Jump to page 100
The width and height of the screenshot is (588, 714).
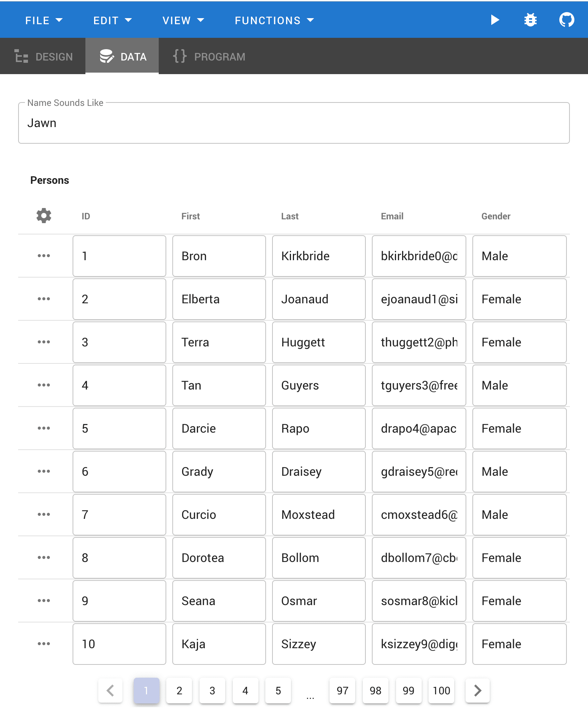441,691
